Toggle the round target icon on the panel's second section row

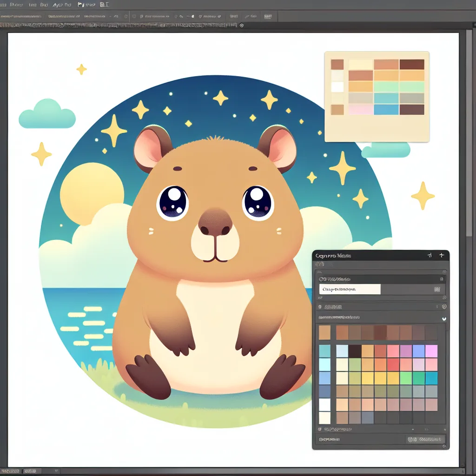tap(444, 307)
